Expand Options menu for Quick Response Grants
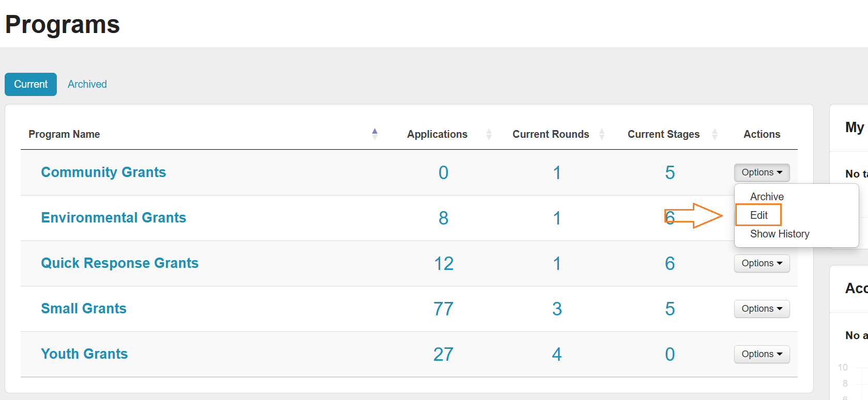The width and height of the screenshot is (868, 400). pos(762,263)
